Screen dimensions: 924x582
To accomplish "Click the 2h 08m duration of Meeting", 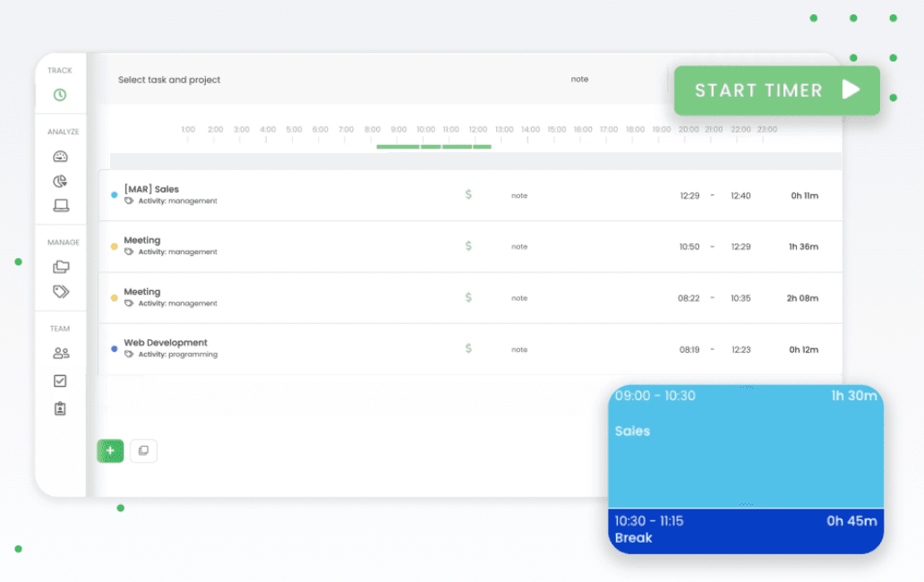I will coord(802,298).
